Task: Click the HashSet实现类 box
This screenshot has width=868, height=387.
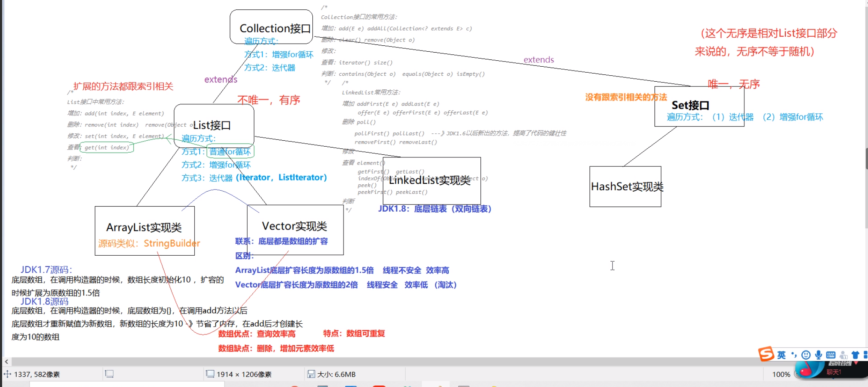Action: (x=625, y=186)
